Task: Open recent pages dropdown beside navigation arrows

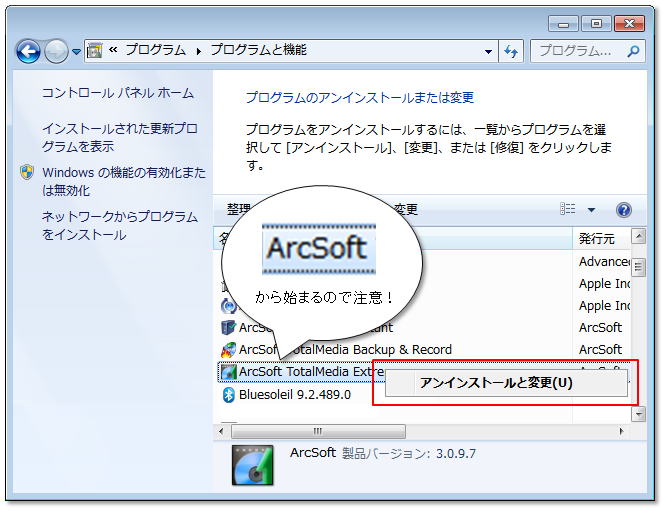Action: pos(76,52)
